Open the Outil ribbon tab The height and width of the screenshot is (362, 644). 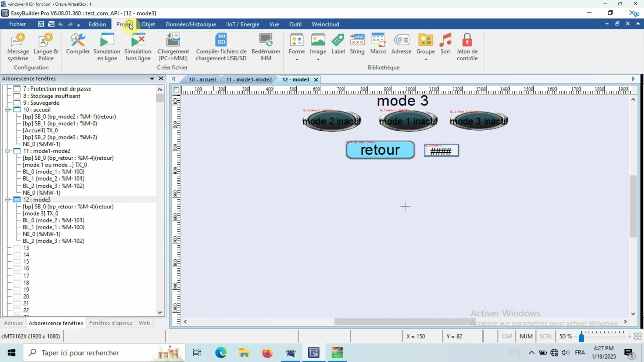click(295, 24)
